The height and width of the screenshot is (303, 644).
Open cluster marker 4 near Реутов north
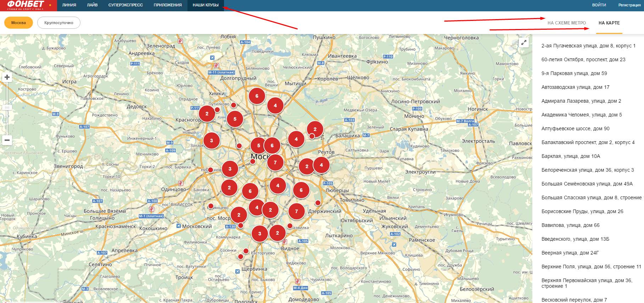[296, 139]
